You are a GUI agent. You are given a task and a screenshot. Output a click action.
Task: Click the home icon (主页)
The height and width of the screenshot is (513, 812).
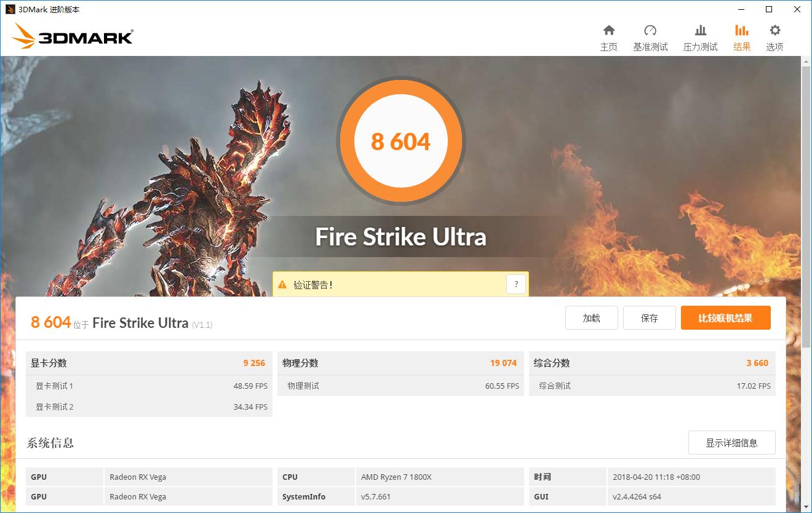pos(608,31)
